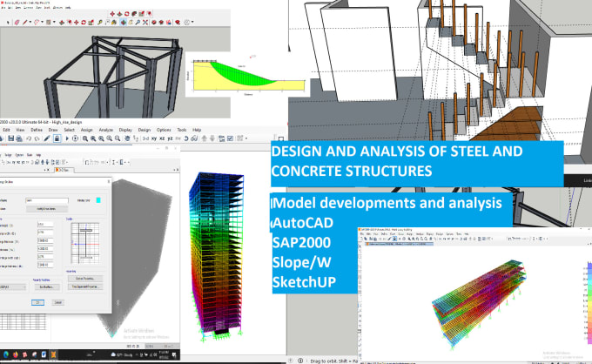Screen dimensions: 592x364
Task: Click the Zoom In One Step icon
Action: click(110, 138)
